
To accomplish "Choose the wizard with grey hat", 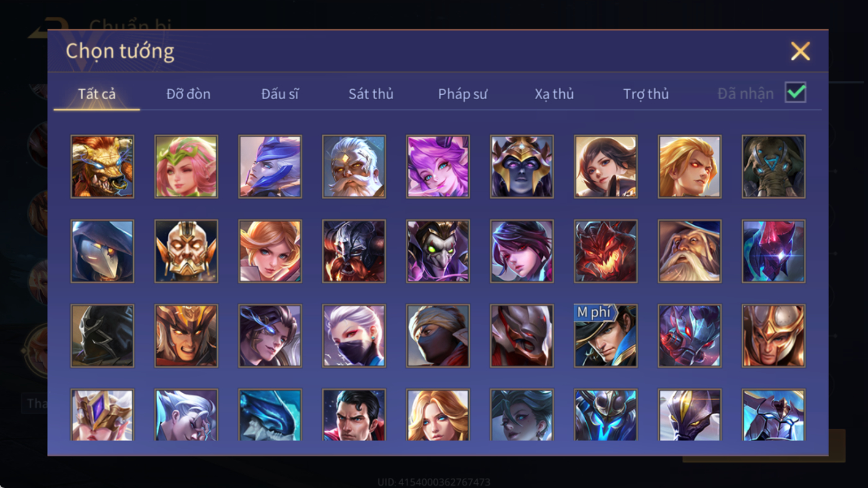I will coord(689,251).
